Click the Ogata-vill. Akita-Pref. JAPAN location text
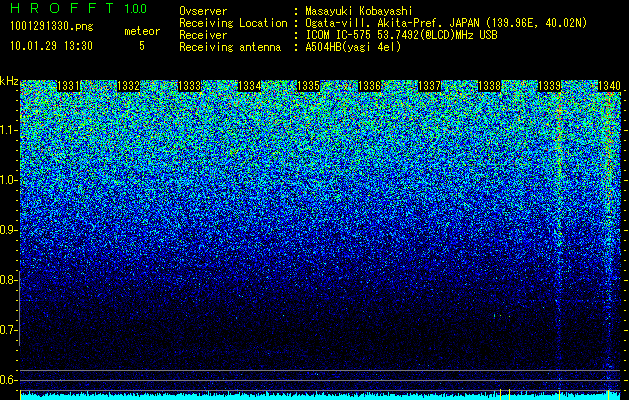Screen dimensions: 629x400 [446, 23]
